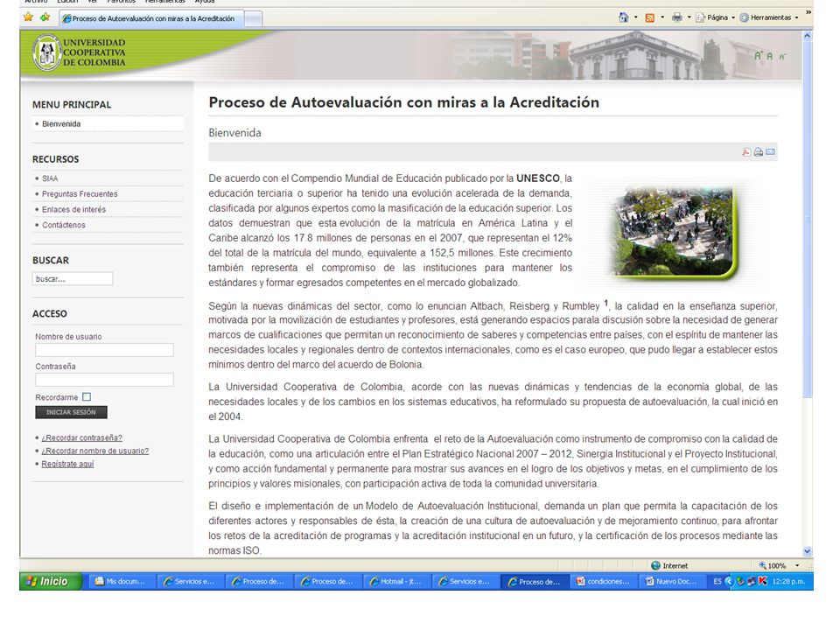The height and width of the screenshot is (630, 840).
Task: Click the scrollbar up arrow
Action: (808, 36)
